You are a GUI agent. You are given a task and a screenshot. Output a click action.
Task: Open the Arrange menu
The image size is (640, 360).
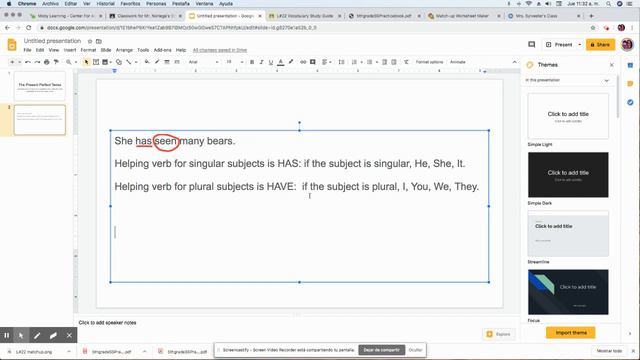(x=124, y=50)
